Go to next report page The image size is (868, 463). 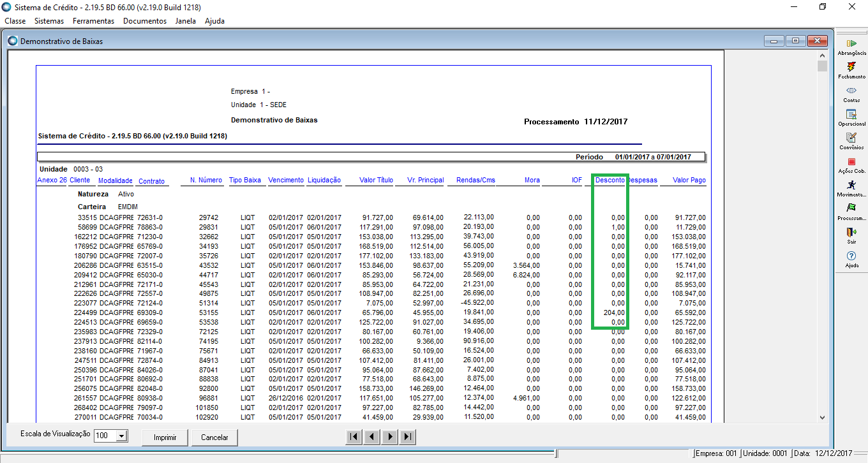point(389,437)
